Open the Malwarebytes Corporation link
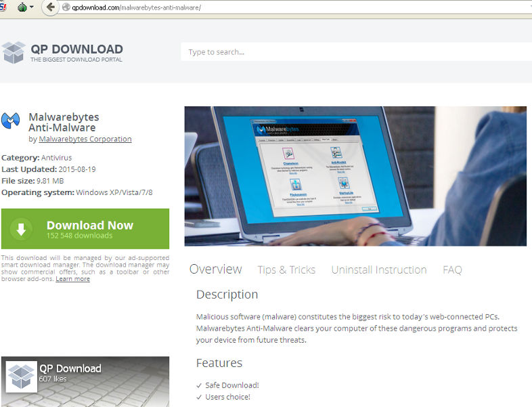The height and width of the screenshot is (407, 532). (x=85, y=139)
